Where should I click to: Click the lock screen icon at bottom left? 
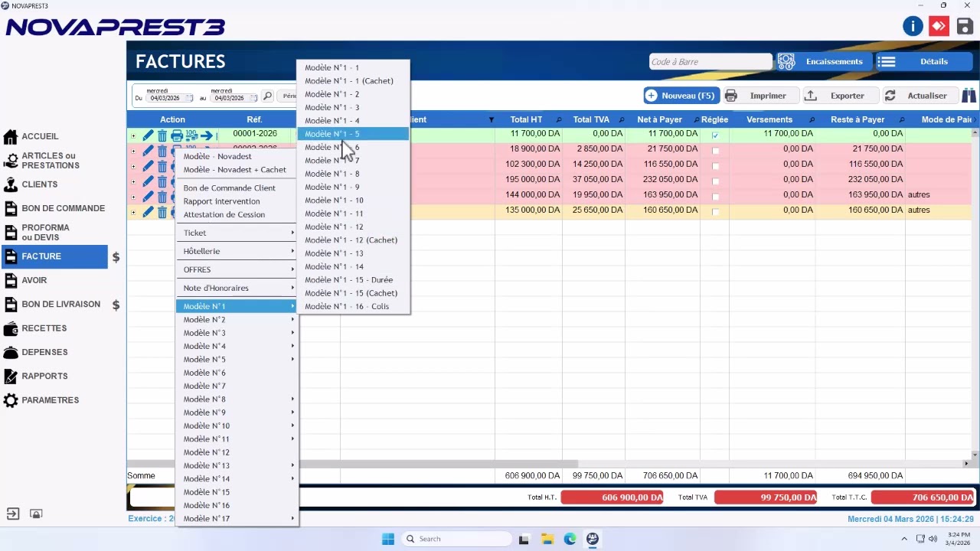click(x=36, y=514)
